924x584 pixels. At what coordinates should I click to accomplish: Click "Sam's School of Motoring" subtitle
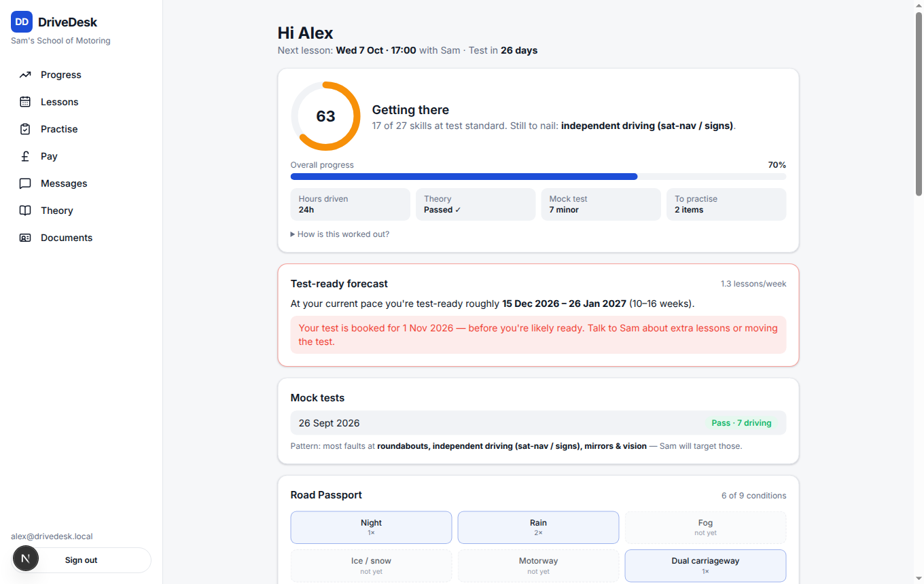point(60,41)
